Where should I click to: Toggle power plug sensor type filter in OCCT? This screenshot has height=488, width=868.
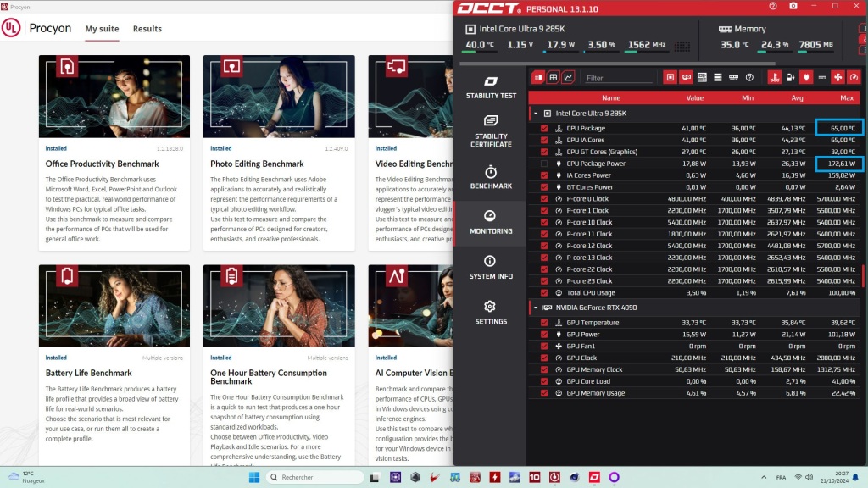(x=806, y=77)
